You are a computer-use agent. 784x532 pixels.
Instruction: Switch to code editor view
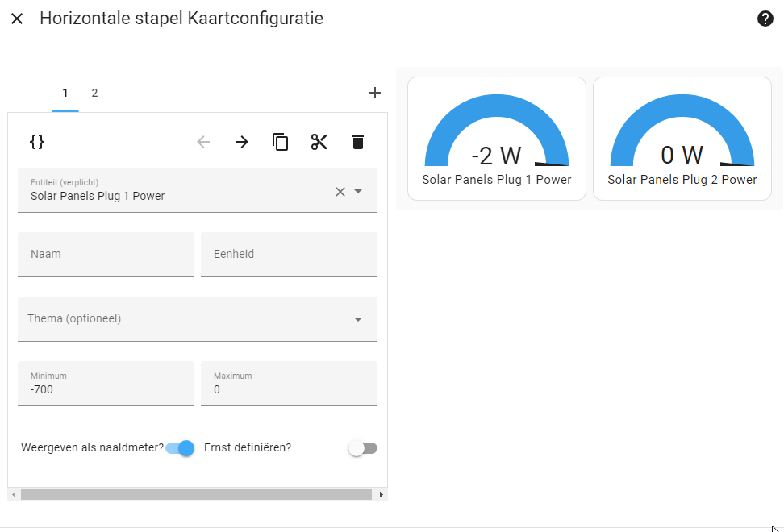pyautogui.click(x=37, y=142)
